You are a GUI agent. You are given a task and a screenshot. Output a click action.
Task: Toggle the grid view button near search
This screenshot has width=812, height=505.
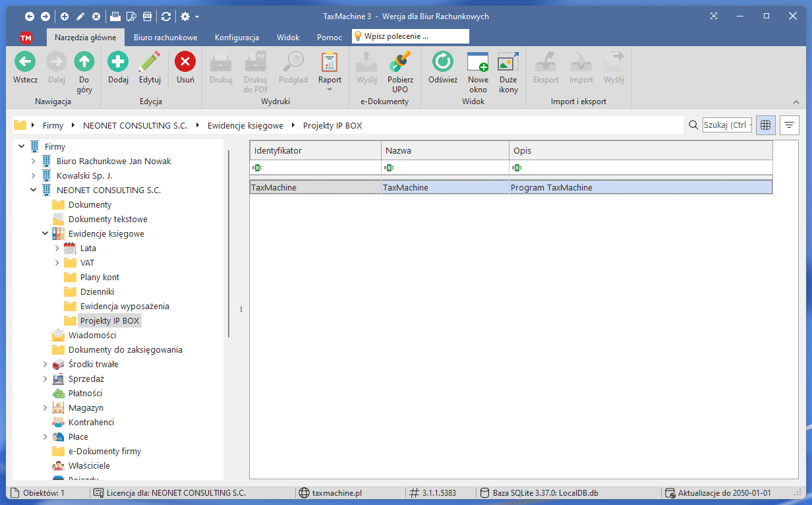click(765, 125)
